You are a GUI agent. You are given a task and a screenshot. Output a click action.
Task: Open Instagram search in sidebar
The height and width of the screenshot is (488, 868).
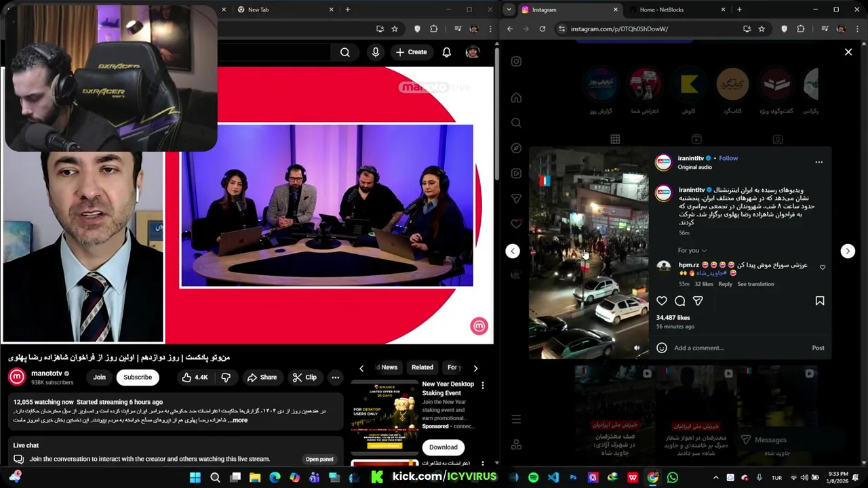[x=516, y=123]
